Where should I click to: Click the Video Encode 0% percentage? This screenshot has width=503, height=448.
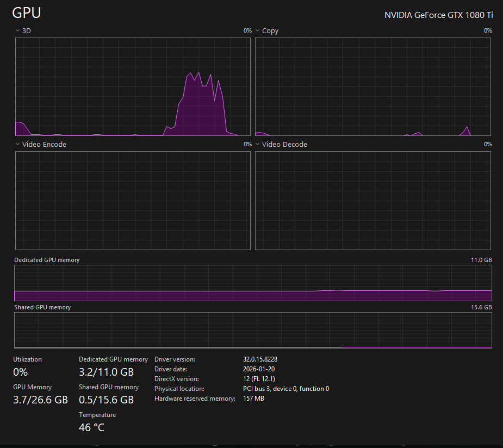pos(247,144)
